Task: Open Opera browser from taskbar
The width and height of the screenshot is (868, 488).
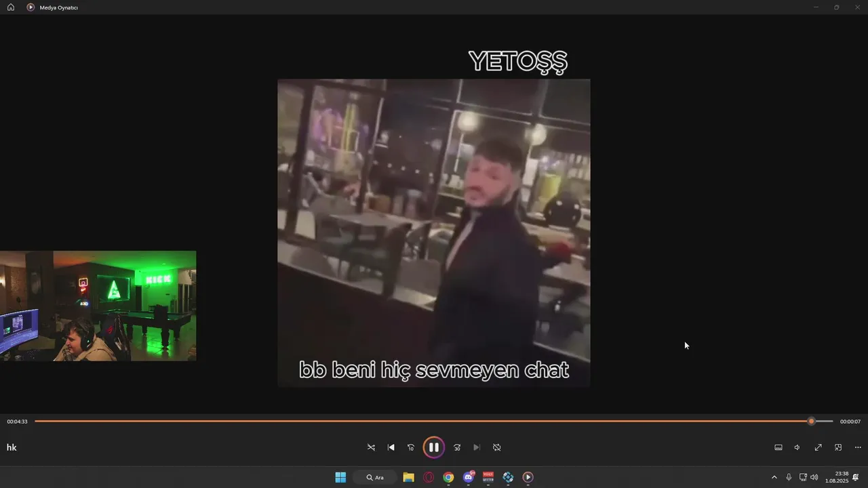Action: point(429,477)
